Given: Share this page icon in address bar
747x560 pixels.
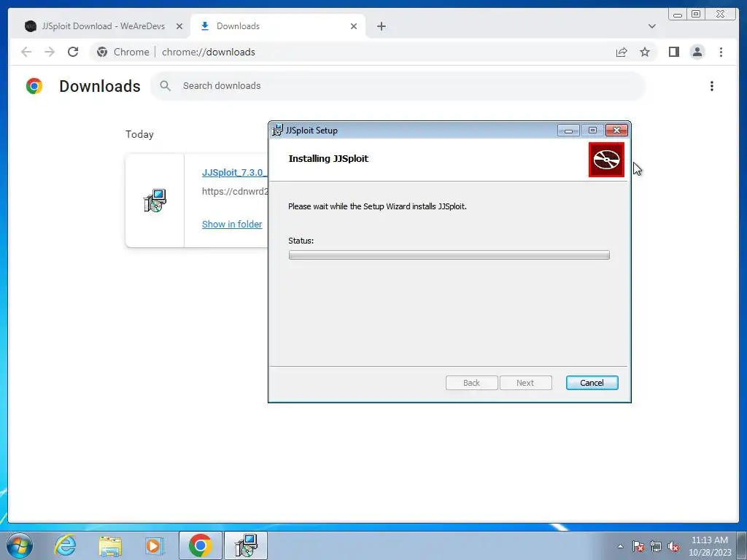Looking at the screenshot, I should pos(622,52).
